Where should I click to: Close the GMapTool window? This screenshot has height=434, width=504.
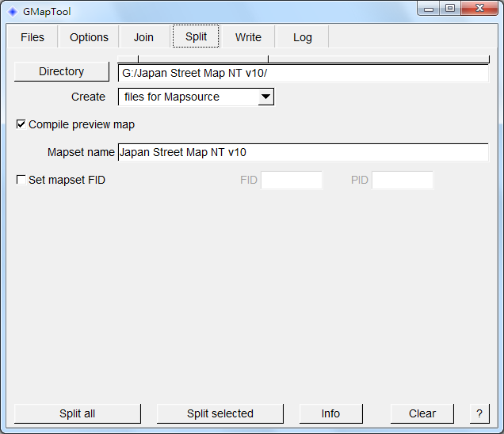point(479,8)
